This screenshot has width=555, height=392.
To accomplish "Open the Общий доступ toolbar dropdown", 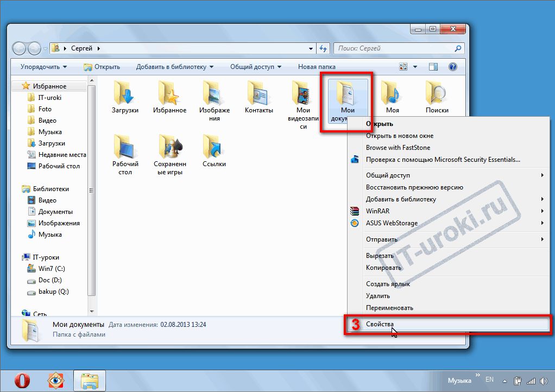I will tap(256, 67).
